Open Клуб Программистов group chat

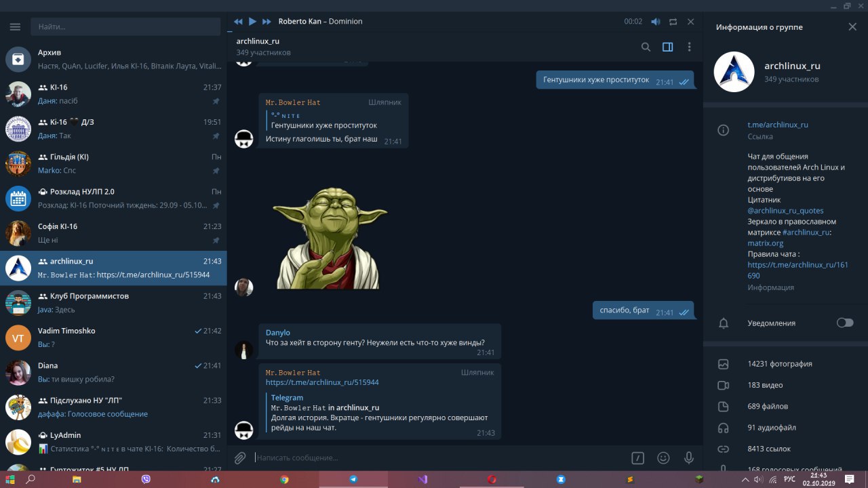(x=113, y=303)
